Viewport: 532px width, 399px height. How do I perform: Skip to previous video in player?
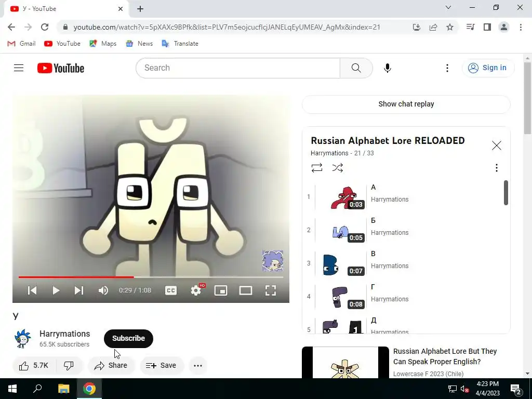(x=32, y=290)
